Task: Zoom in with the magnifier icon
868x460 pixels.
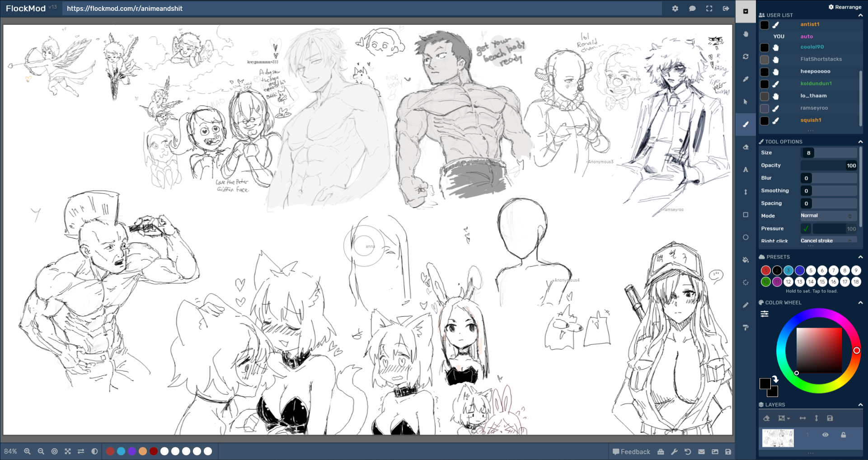Action: tap(28, 451)
